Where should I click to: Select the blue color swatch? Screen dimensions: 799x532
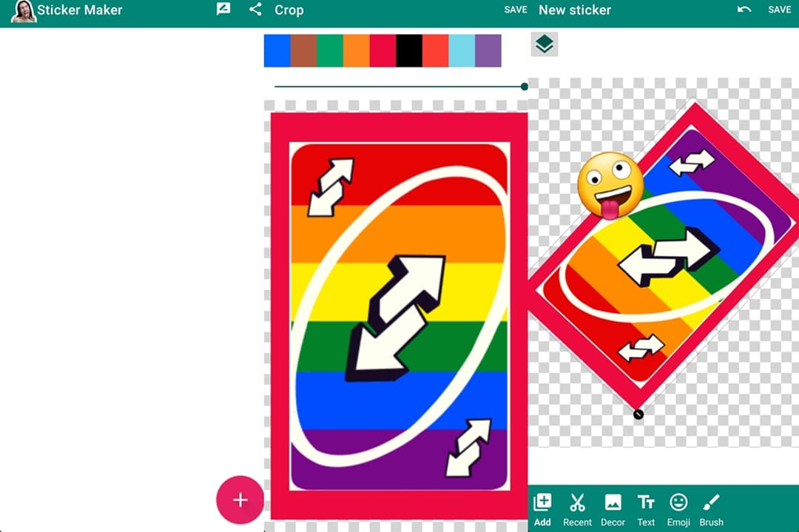[277, 50]
